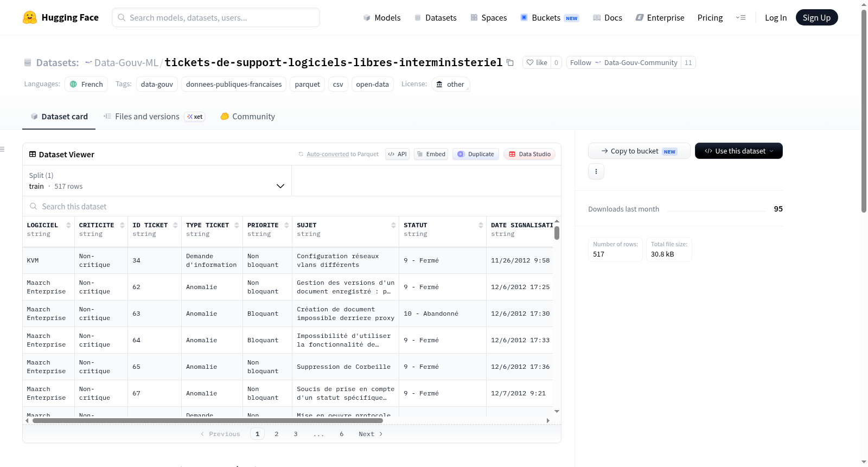
Task: Copy the dataset name with the copy icon
Action: [x=510, y=62]
